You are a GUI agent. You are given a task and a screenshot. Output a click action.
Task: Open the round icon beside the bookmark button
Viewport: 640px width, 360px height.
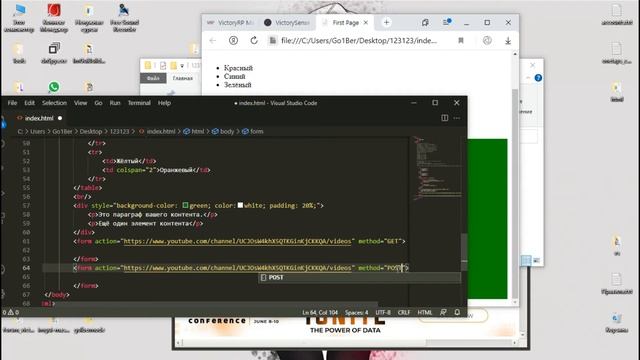pyautogui.click(x=487, y=40)
